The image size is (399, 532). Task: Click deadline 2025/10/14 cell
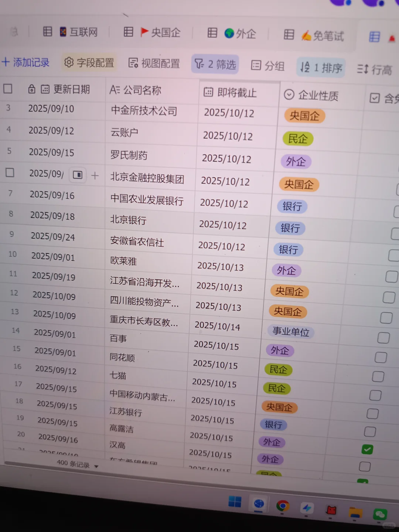click(x=217, y=325)
